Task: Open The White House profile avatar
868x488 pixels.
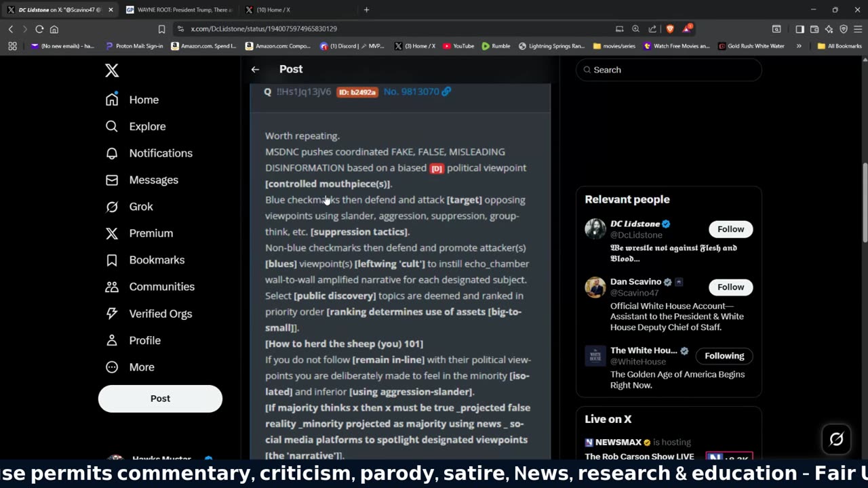Action: pyautogui.click(x=595, y=356)
